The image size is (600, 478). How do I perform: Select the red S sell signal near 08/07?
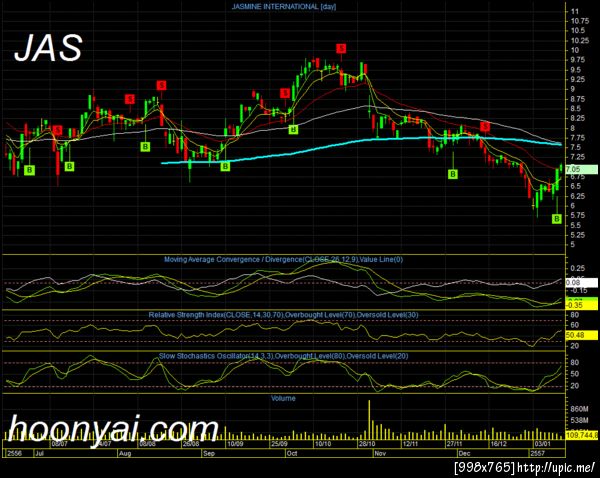click(58, 130)
